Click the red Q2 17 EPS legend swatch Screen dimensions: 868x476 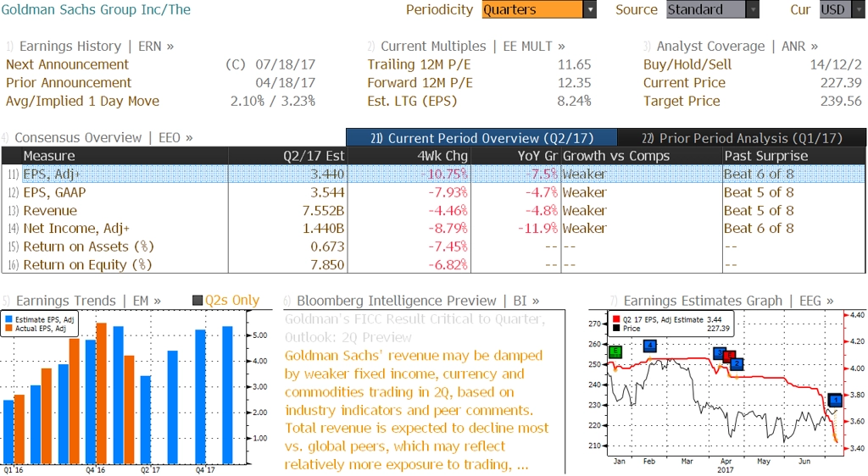(616, 319)
